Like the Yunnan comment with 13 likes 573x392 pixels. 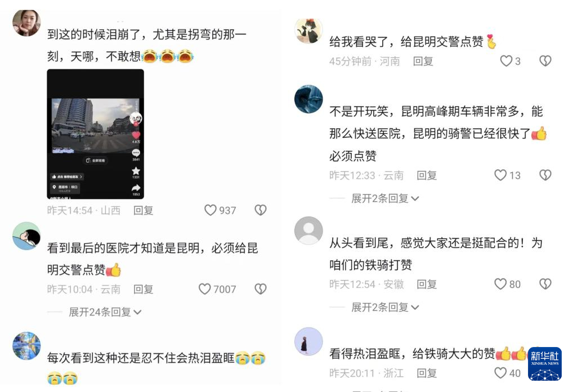tap(500, 175)
